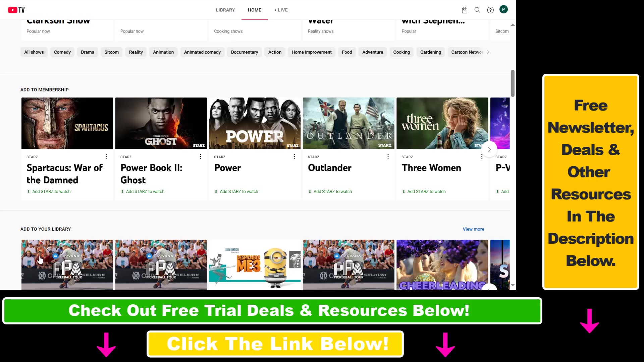
Task: Open the profile avatar P
Action: click(x=503, y=9)
